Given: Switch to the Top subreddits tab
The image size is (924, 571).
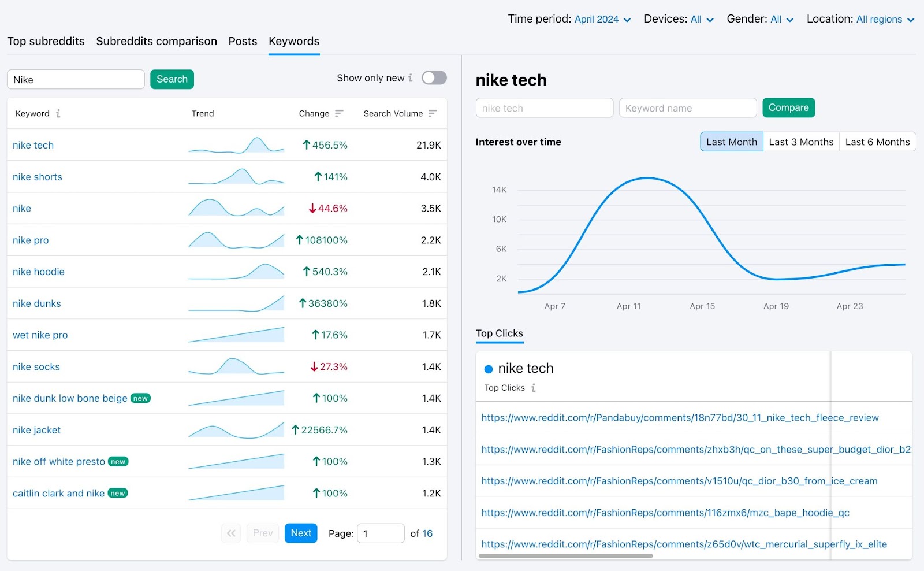Looking at the screenshot, I should click(x=46, y=41).
